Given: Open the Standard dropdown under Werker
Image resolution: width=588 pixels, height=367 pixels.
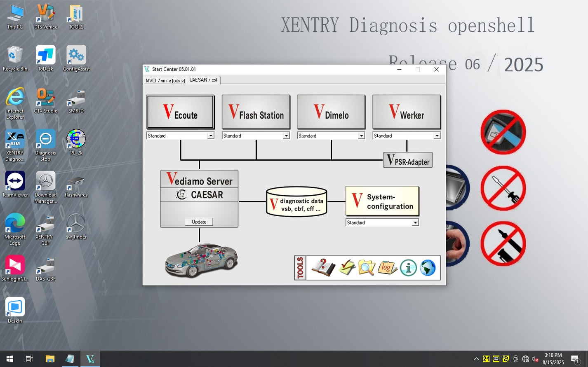Looking at the screenshot, I should (437, 136).
